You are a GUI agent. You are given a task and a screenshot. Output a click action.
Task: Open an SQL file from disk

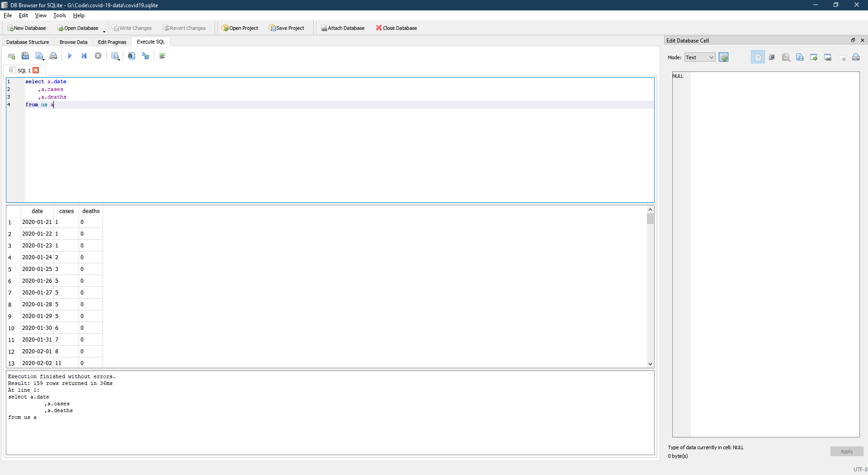(25, 56)
